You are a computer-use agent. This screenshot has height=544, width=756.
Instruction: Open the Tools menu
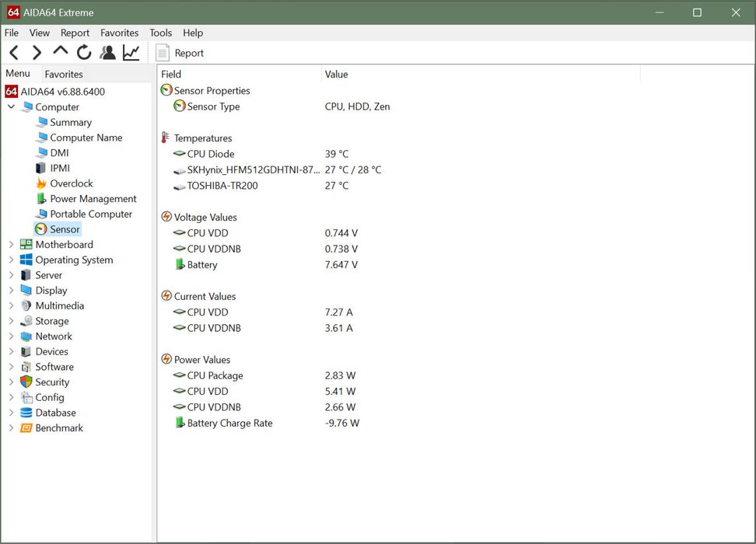[x=160, y=33]
